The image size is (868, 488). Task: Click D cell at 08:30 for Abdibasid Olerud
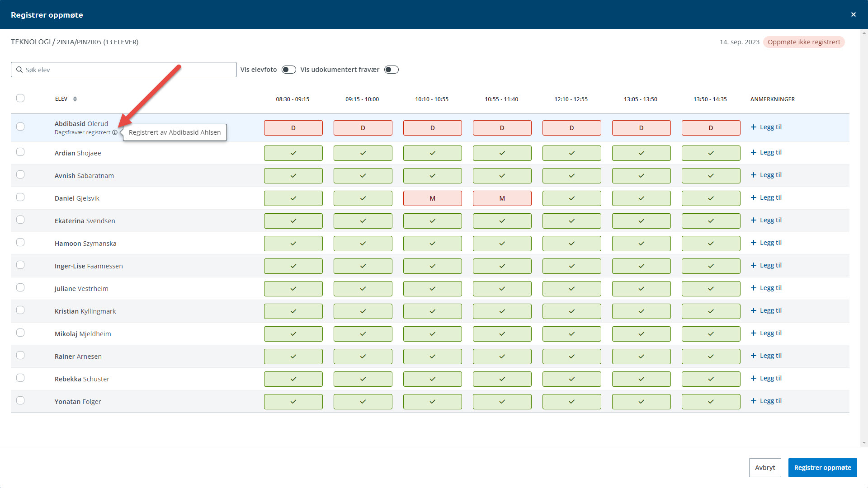pos(293,128)
